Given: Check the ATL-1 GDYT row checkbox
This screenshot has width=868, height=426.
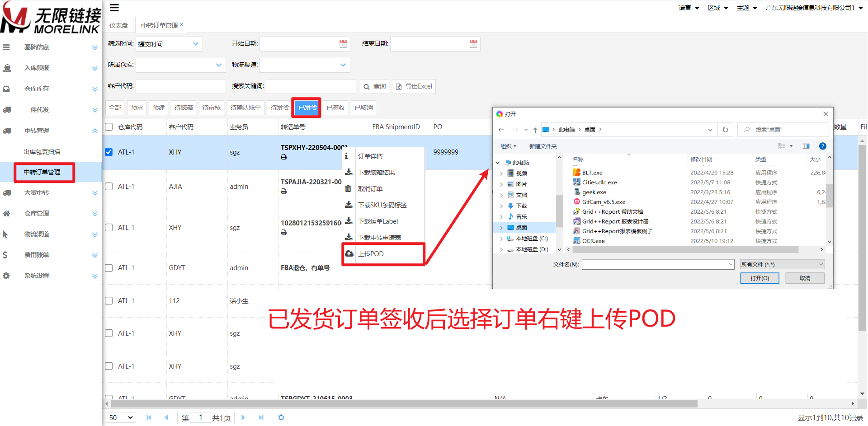Looking at the screenshot, I should coord(109,268).
